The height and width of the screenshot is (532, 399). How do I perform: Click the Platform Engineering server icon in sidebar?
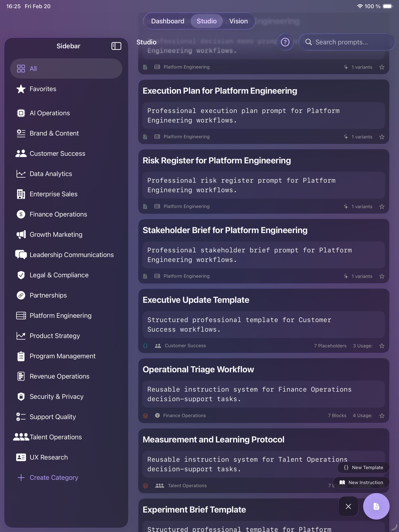pos(21,315)
